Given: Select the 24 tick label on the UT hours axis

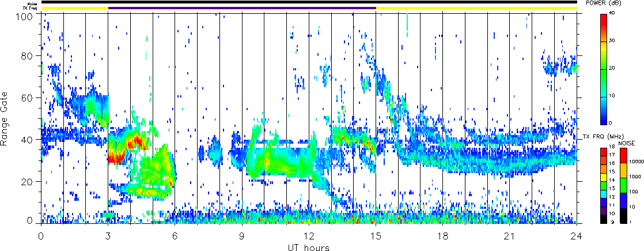Looking at the screenshot, I should pyautogui.click(x=577, y=237).
